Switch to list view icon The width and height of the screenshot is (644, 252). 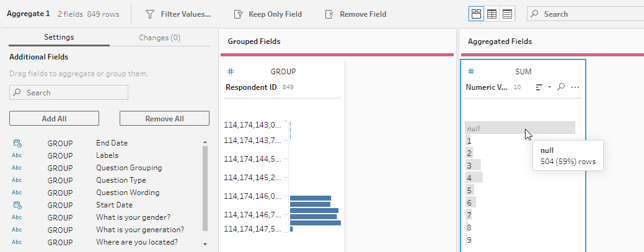pyautogui.click(x=507, y=14)
